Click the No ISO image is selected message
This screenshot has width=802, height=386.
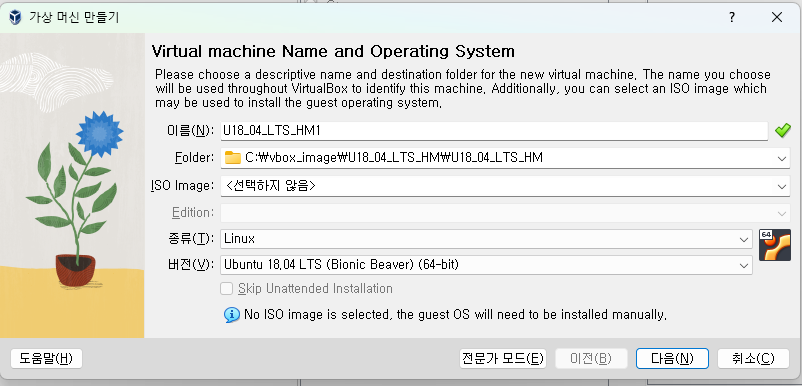pyautogui.click(x=455, y=314)
